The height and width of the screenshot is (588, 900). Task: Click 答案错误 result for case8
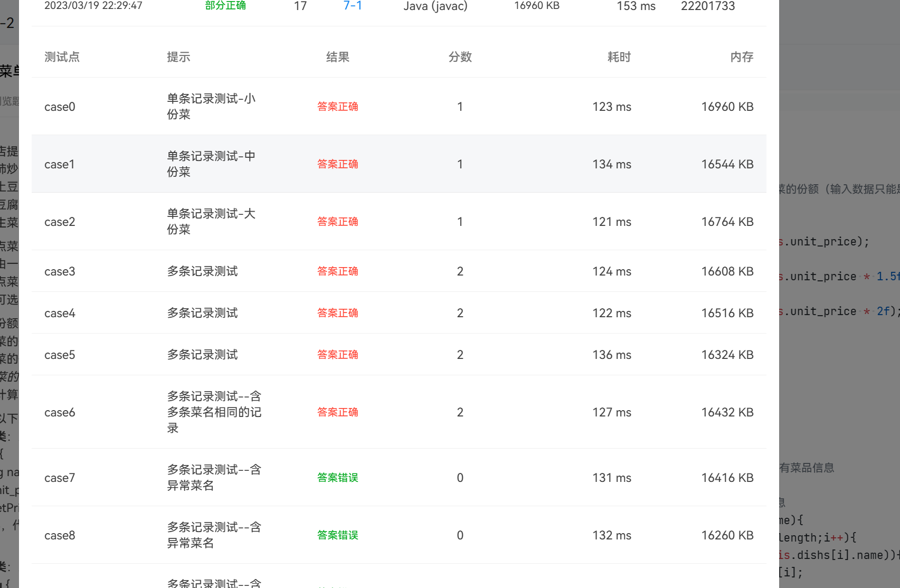[x=337, y=535]
